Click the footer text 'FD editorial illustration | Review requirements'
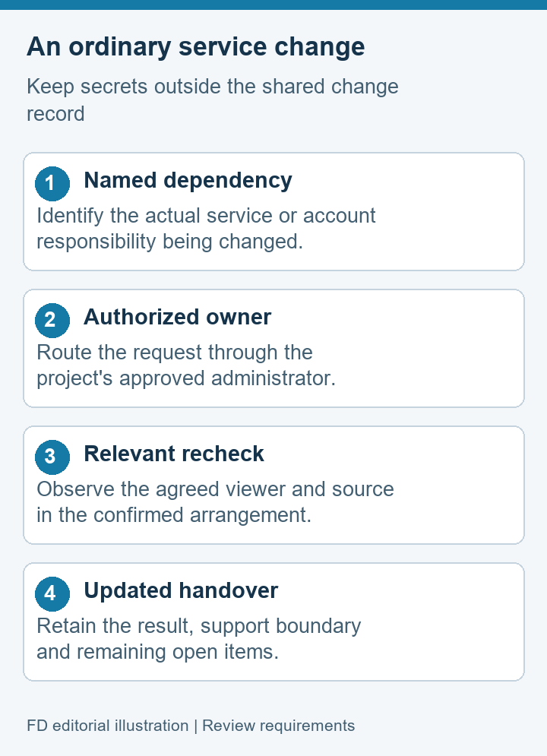Viewport: 547px width, 756px height. 191,726
